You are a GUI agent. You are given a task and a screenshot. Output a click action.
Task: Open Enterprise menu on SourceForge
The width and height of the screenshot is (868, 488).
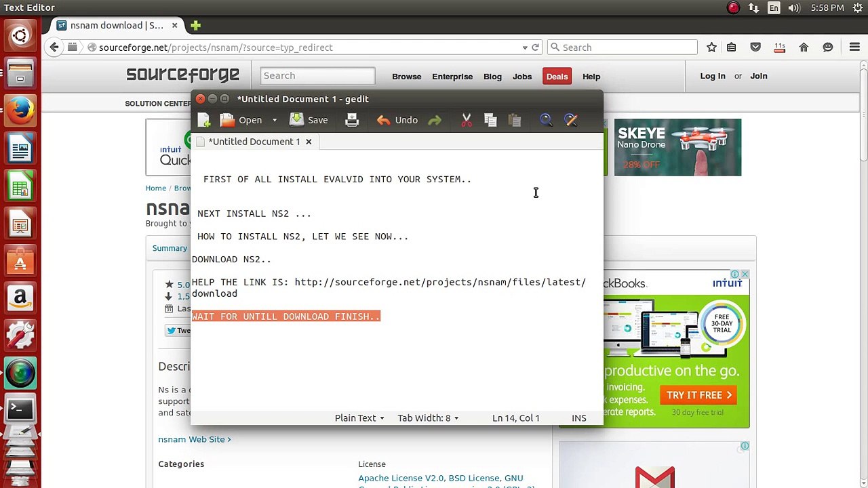452,77
